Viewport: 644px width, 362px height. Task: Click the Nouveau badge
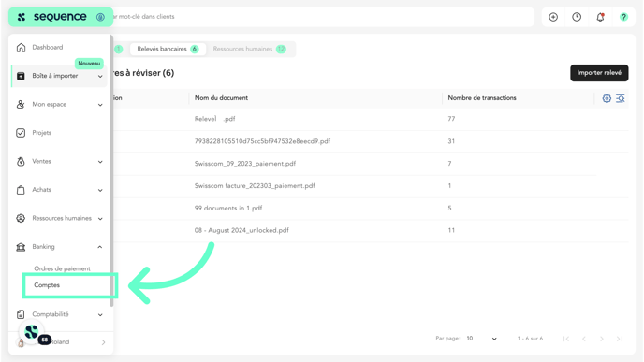coord(89,64)
